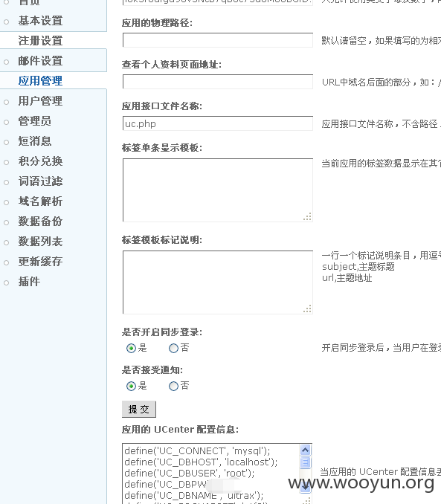Click the UCenter config scrollbar thumb
Image resolution: width=441 pixels, height=504 pixels.
point(305,463)
